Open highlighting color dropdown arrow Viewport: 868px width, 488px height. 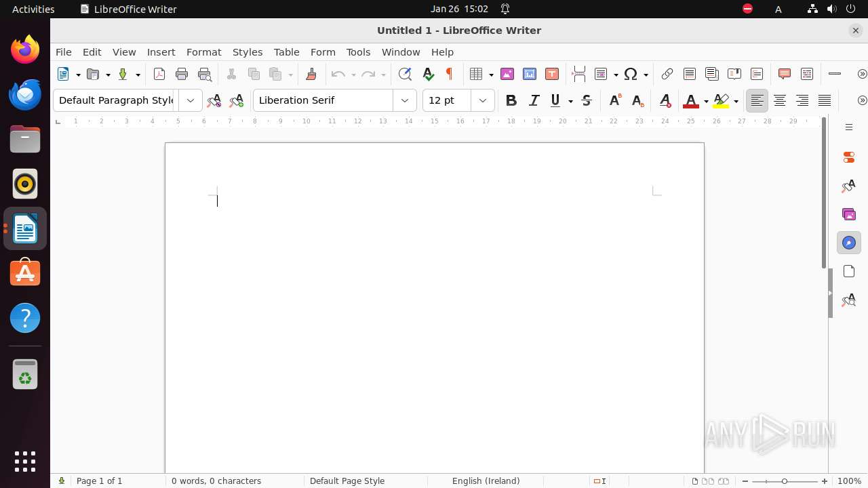(736, 101)
